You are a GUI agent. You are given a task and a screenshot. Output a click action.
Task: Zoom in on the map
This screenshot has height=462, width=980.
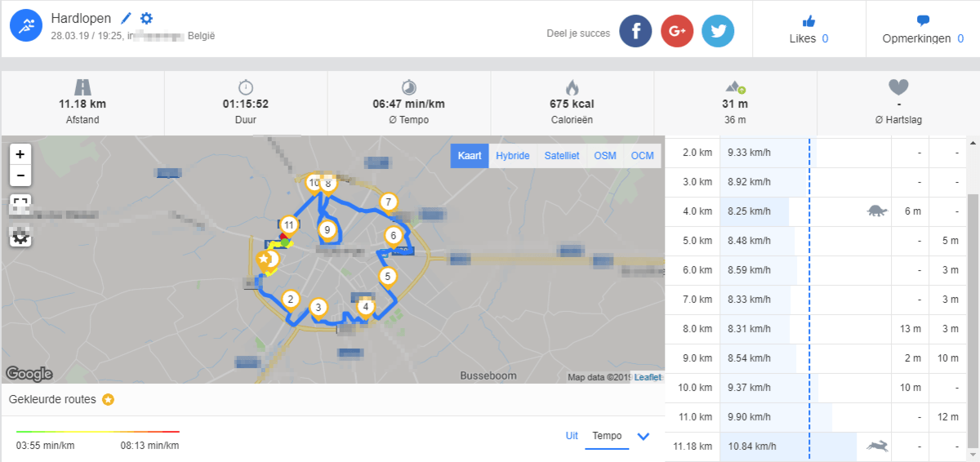point(20,154)
